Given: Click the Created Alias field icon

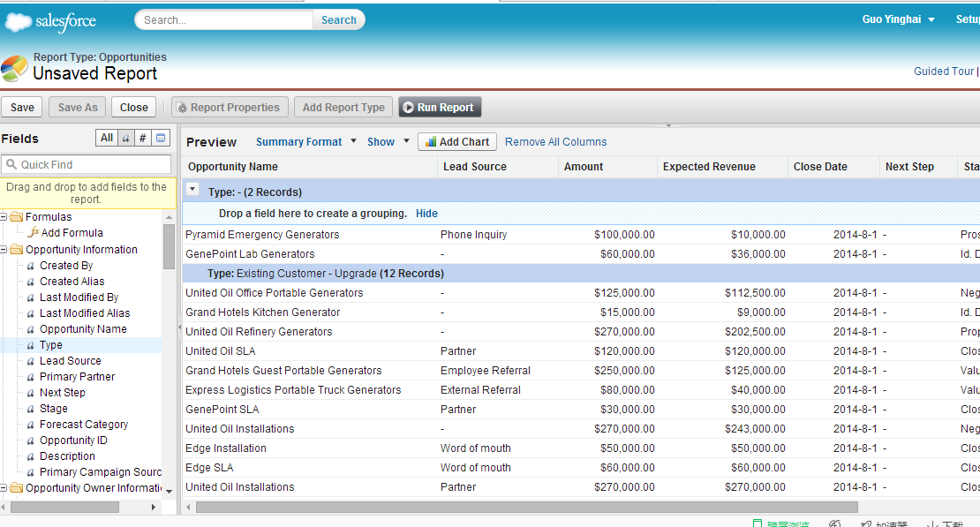Looking at the screenshot, I should 31,282.
